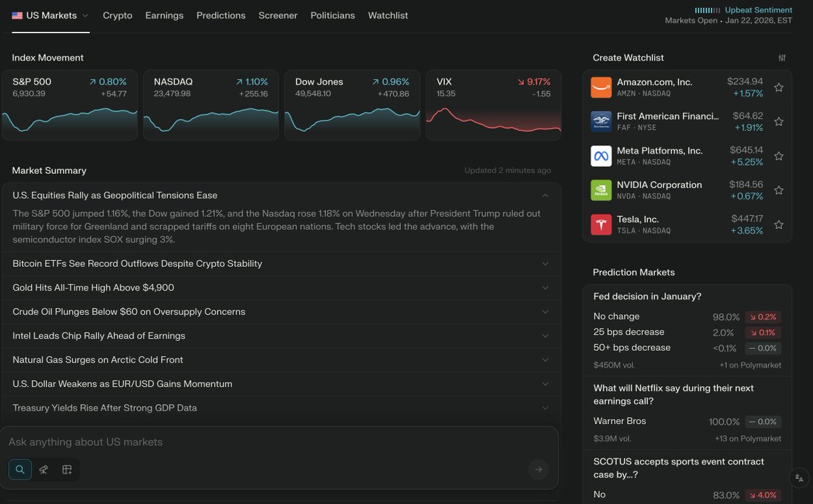Toggle the star on Amazon.com, Inc.
This screenshot has width=813, height=504.
(x=778, y=87)
